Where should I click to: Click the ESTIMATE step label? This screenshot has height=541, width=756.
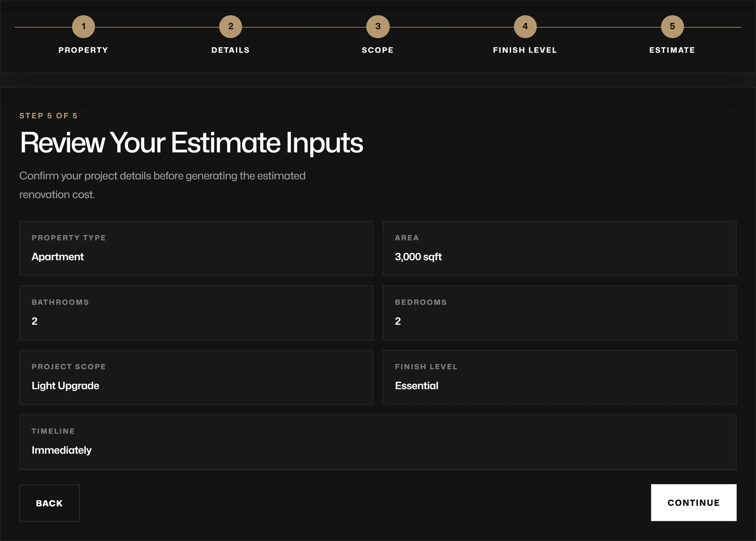tap(672, 50)
